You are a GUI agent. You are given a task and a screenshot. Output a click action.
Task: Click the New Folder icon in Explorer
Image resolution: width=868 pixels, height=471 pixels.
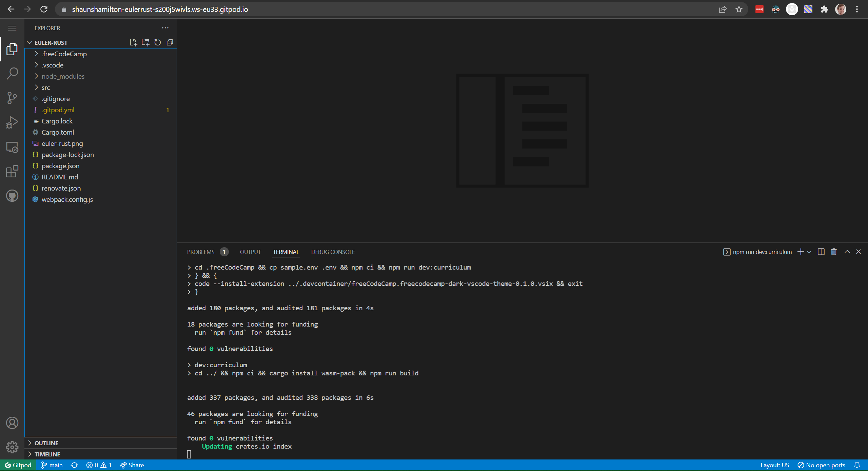coord(145,42)
